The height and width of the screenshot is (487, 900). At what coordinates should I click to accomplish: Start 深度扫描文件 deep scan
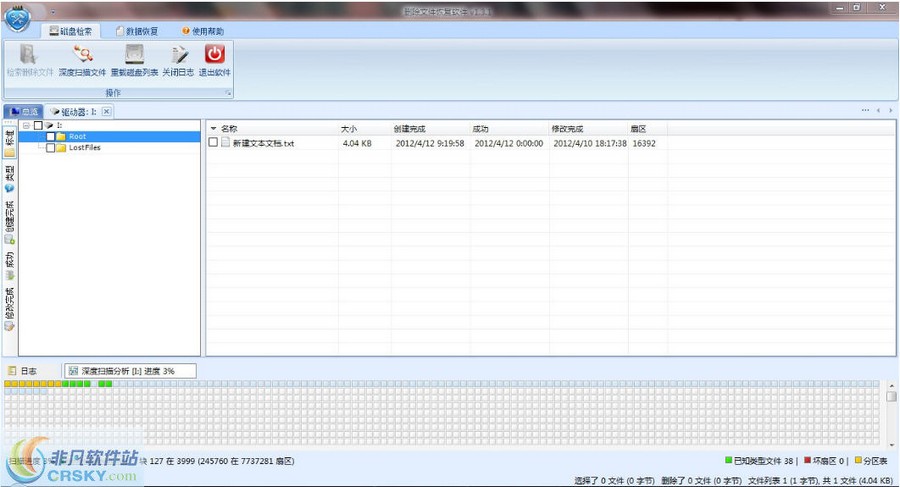click(83, 60)
